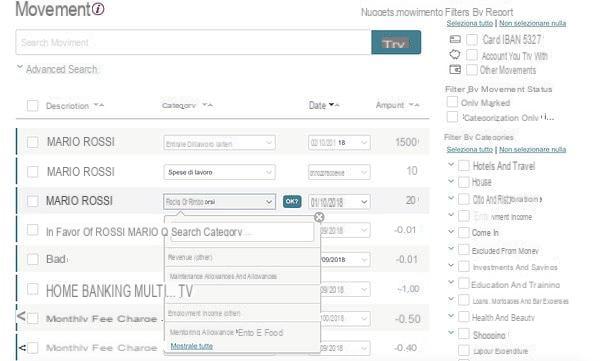Expand the Come In category

451,232
